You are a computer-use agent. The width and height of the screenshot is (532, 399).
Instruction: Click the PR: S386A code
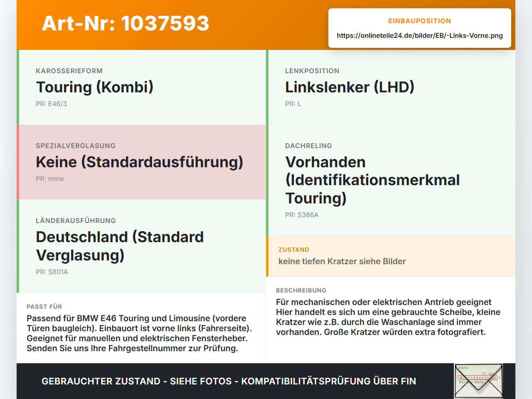tap(302, 215)
